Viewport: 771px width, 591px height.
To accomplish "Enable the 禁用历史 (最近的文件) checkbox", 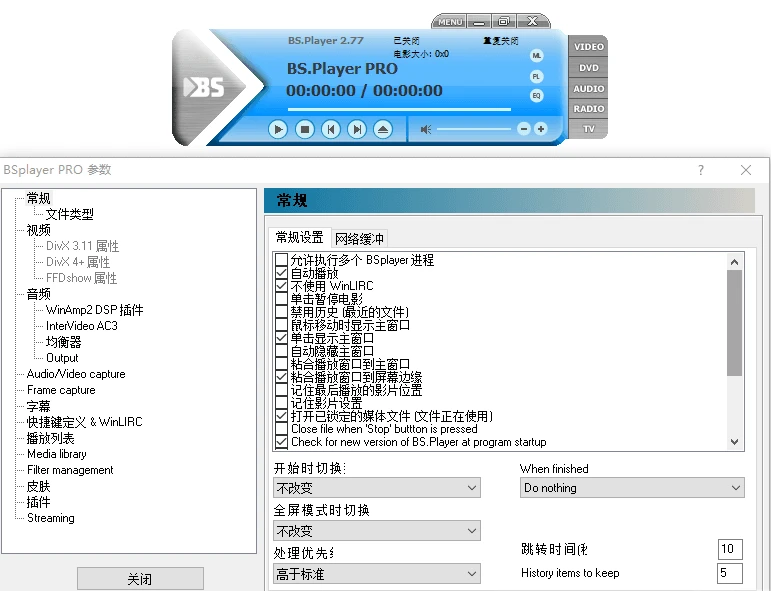I will pyautogui.click(x=281, y=312).
